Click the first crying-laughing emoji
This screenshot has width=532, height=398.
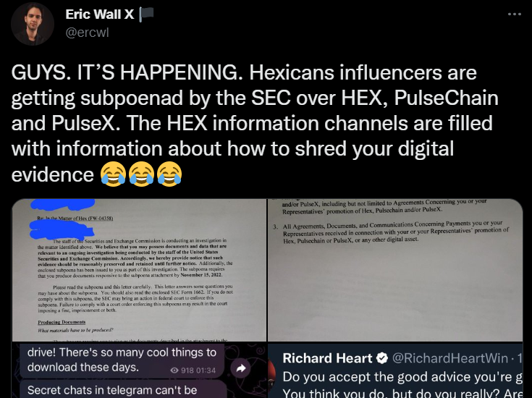[113, 174]
